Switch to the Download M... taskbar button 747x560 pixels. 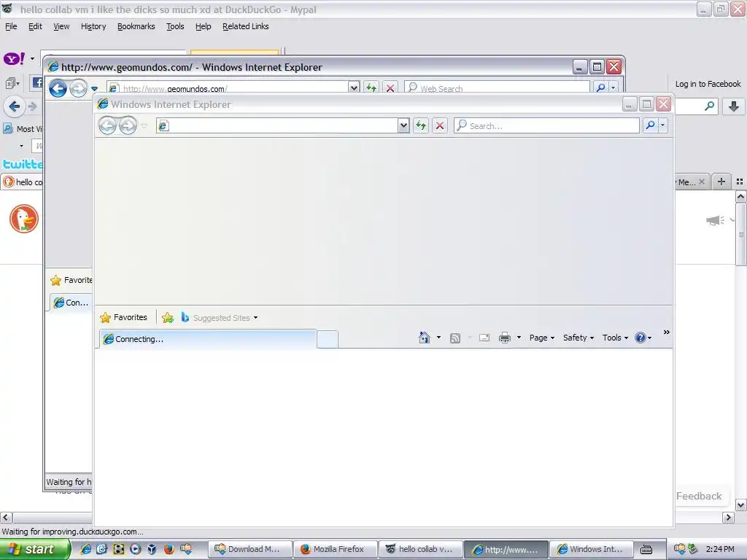(250, 549)
